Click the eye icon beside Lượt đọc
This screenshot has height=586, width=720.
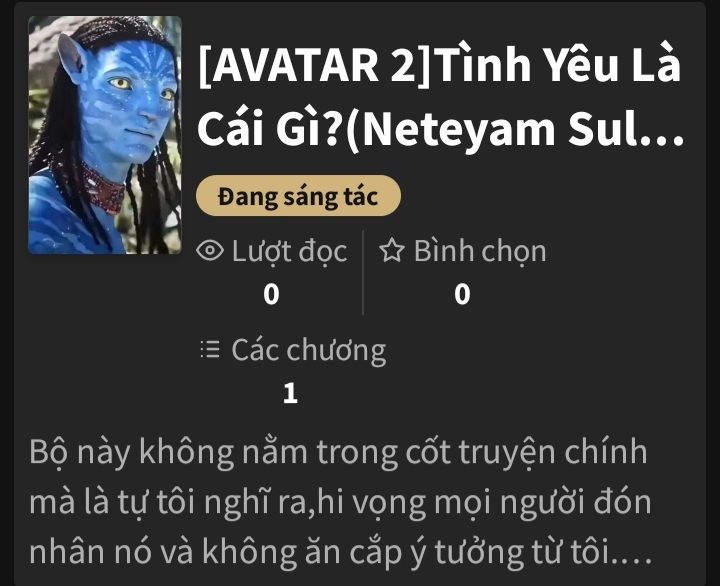(x=210, y=251)
